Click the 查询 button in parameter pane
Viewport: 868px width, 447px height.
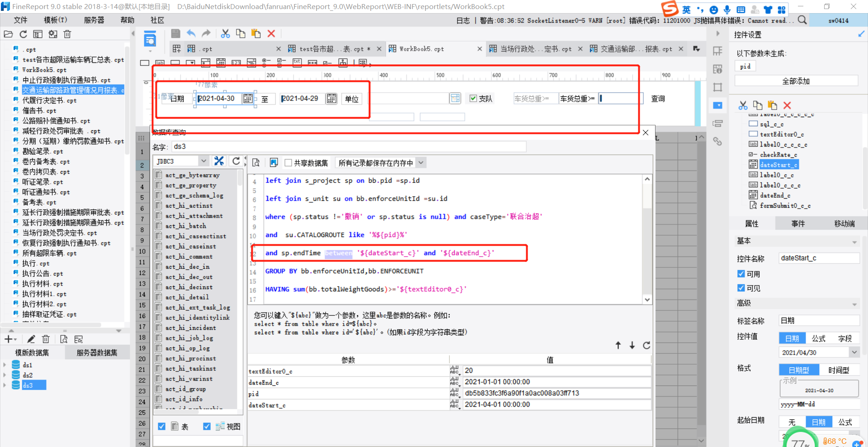point(658,98)
